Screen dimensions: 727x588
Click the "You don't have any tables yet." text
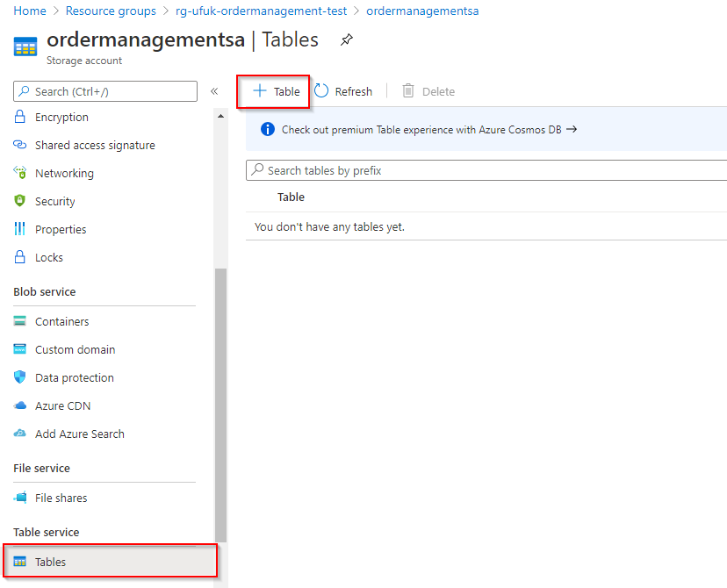coord(329,226)
